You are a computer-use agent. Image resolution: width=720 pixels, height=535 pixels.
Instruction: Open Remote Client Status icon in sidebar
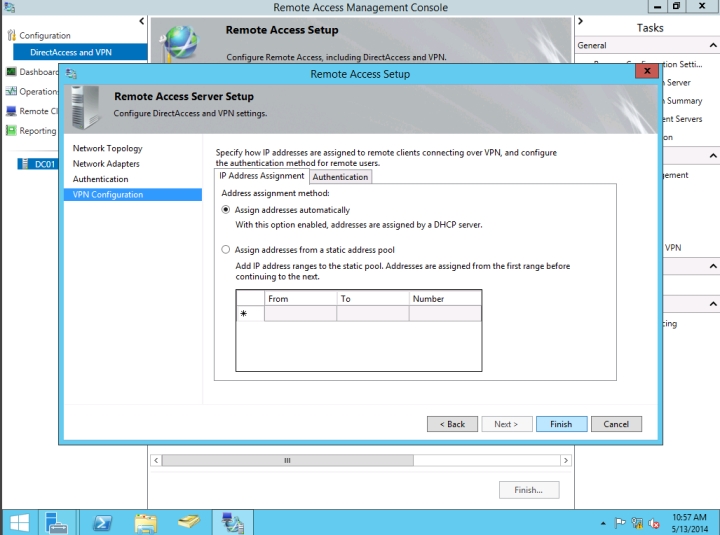(x=11, y=111)
